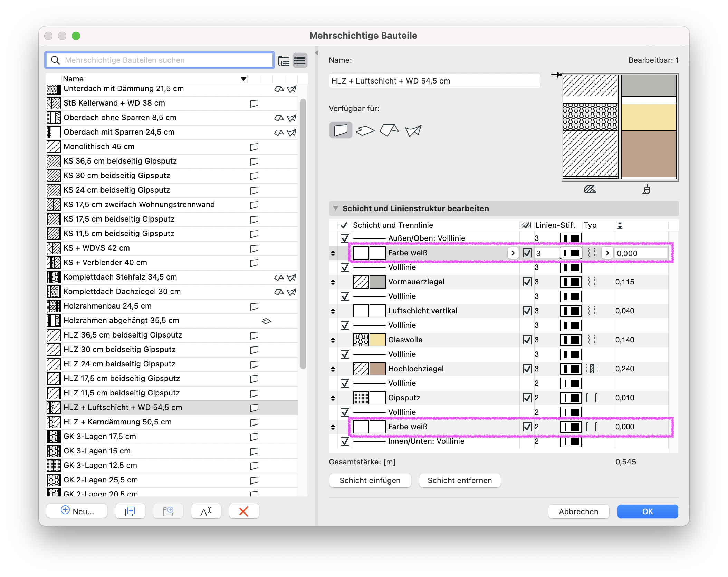
Task: Select Holzrahmenbau 24,5 cm
Action: 172,306
